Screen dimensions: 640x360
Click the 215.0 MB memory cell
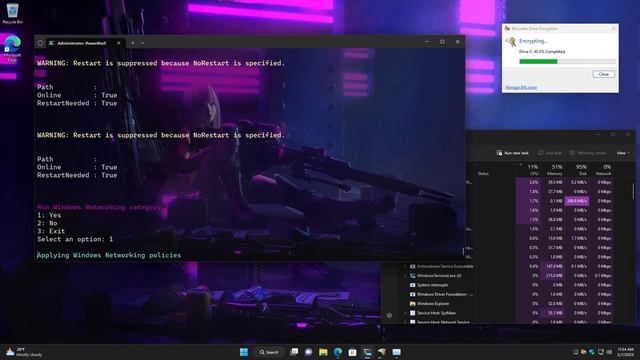point(553,276)
